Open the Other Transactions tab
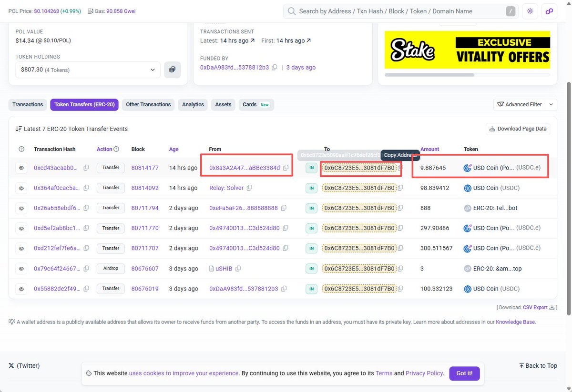Image resolution: width=572 pixels, height=392 pixels. 148,104
